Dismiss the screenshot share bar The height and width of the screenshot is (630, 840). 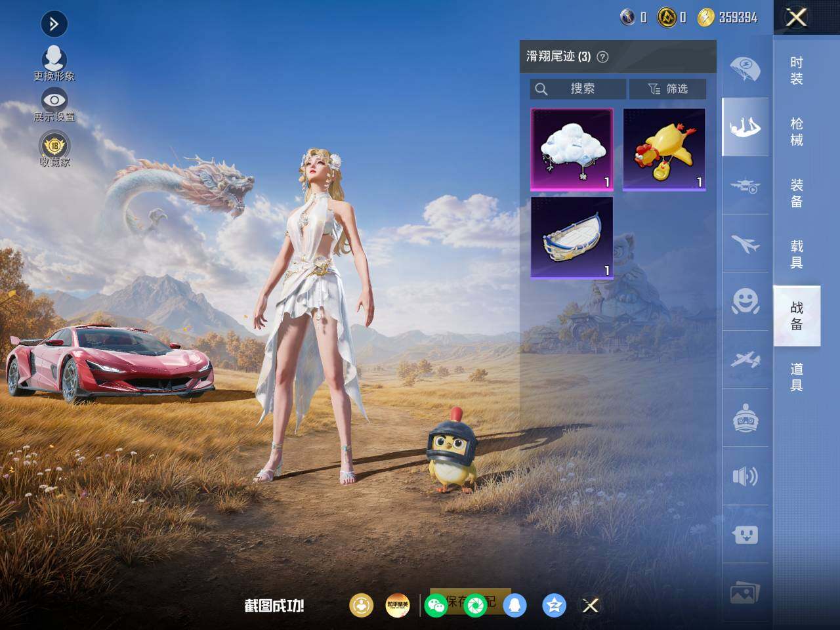coord(591,605)
